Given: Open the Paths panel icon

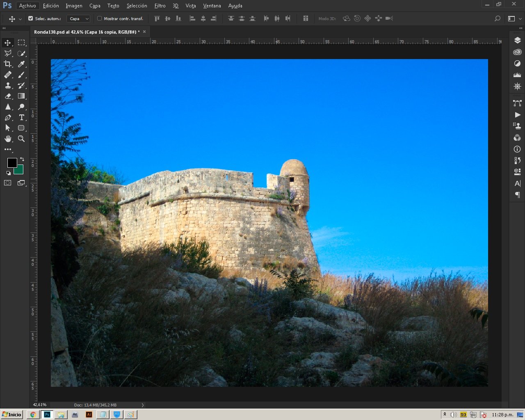Looking at the screenshot, I should [x=517, y=103].
